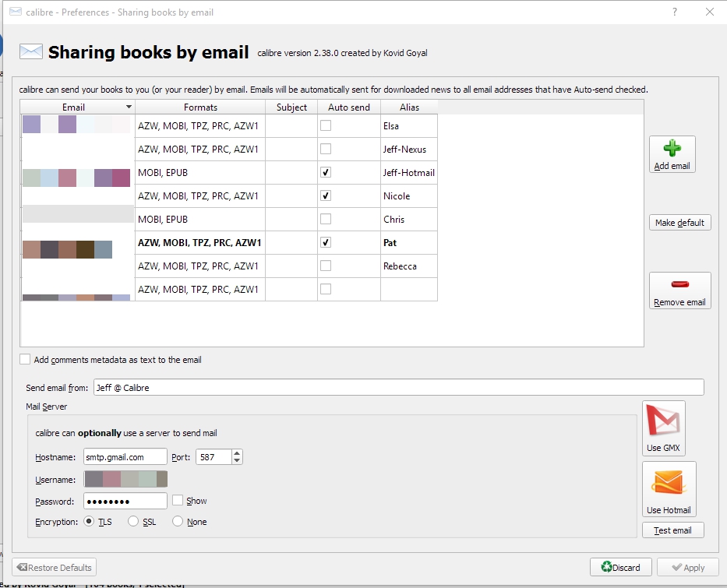
Task: Enable Auto send for Rebecca
Action: click(326, 266)
